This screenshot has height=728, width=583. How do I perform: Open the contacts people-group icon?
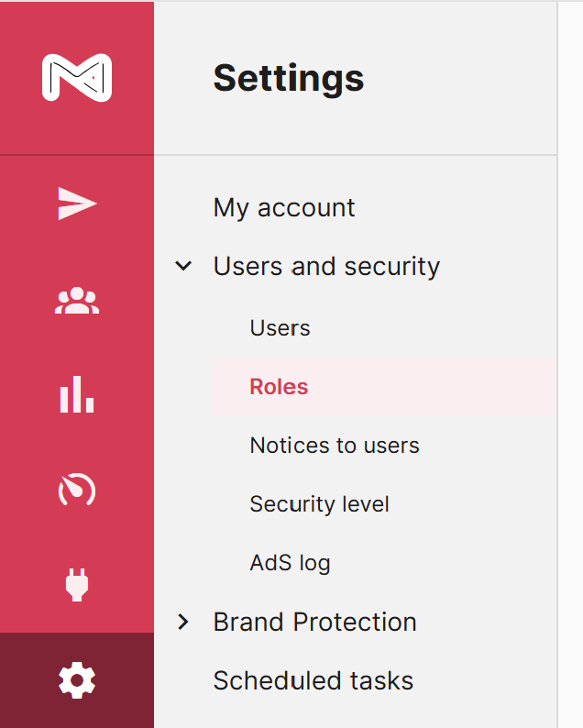pyautogui.click(x=77, y=301)
